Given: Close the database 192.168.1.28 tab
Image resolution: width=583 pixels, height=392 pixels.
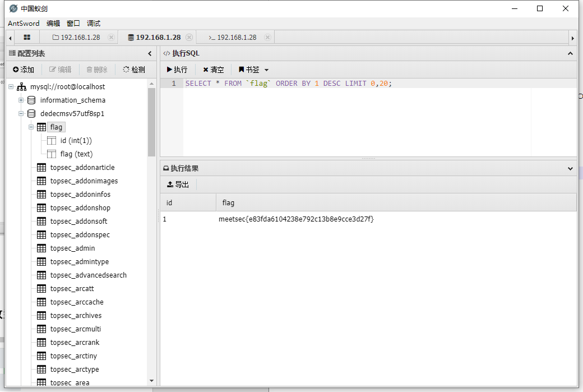Looking at the screenshot, I should click(x=189, y=37).
